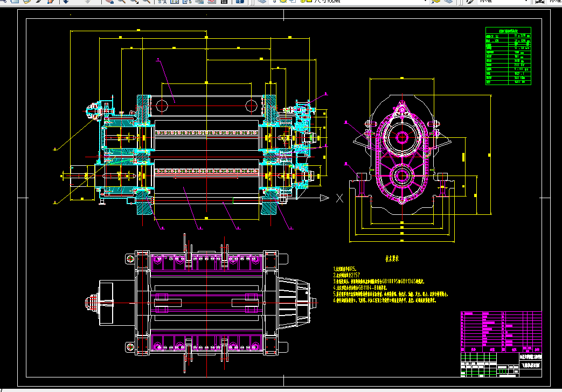Select the 技术要求 heading text
Screen dimensions: 562x392
pos(392,258)
